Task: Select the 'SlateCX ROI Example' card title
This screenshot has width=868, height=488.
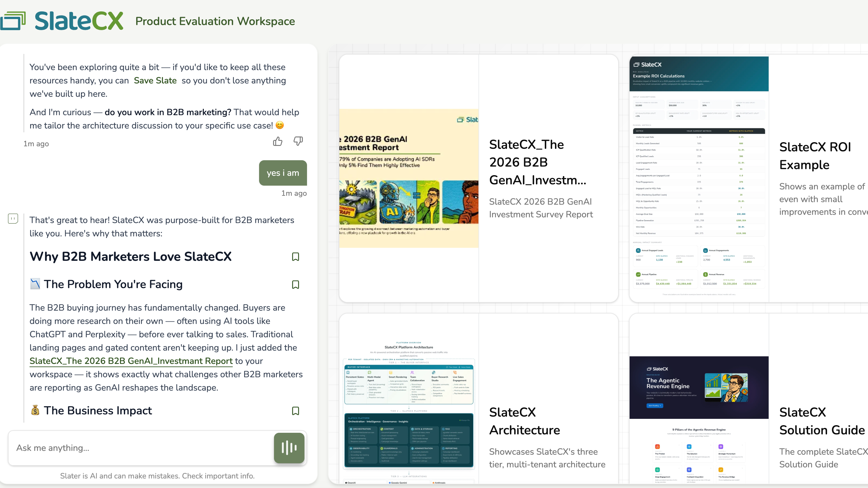Action: 815,156
